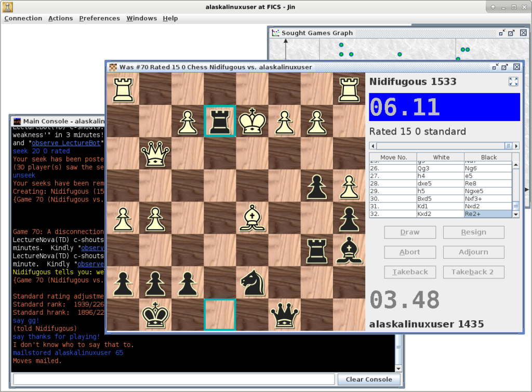Open the Help menu
Screen dimensions: 532x392
pos(170,18)
